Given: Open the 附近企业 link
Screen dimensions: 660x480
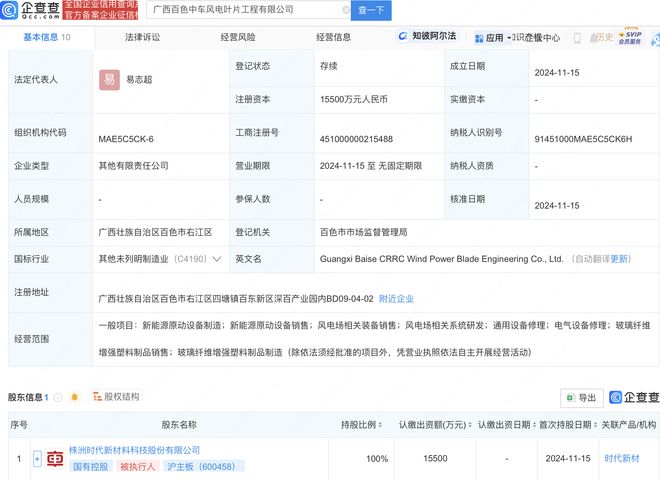Looking at the screenshot, I should (396, 299).
